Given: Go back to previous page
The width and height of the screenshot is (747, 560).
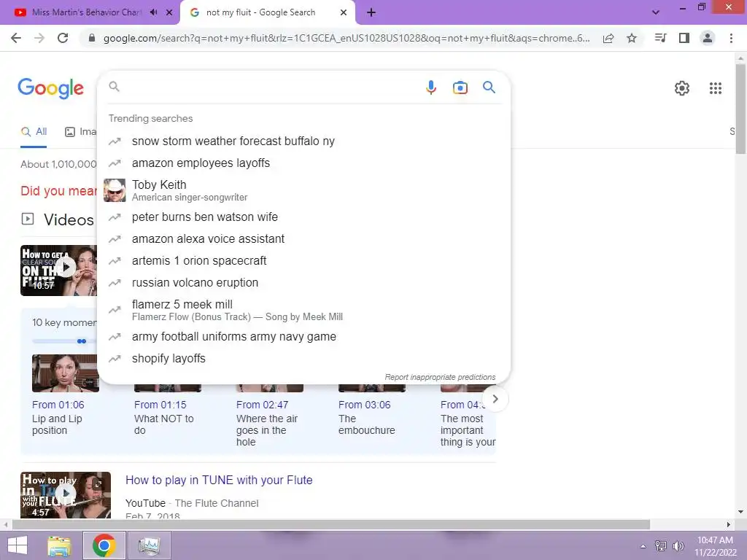Looking at the screenshot, I should (16, 38).
